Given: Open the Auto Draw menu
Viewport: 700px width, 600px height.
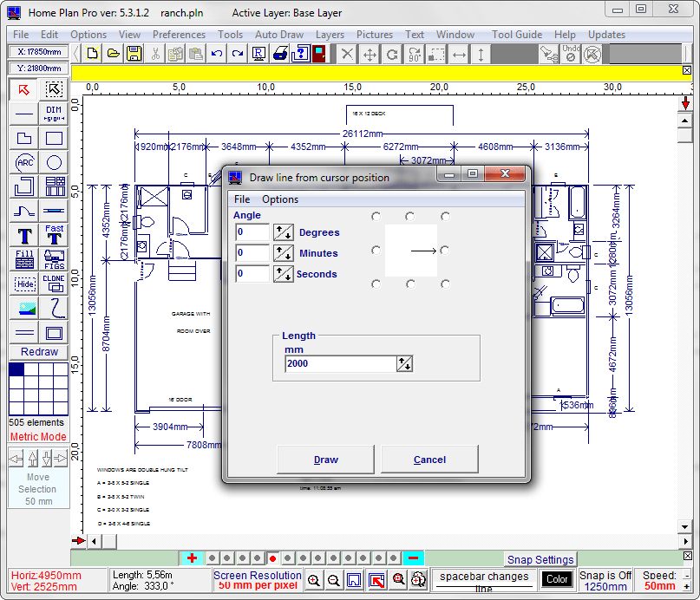Looking at the screenshot, I should (x=279, y=35).
